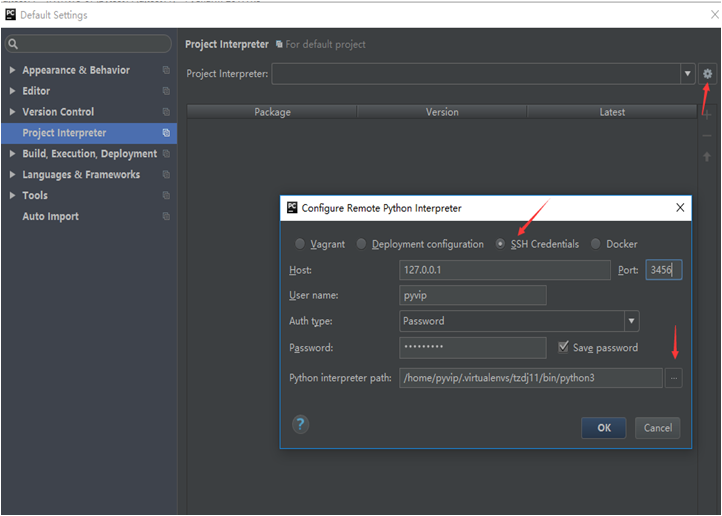Click the Python interpreter path field

pyautogui.click(x=531, y=378)
